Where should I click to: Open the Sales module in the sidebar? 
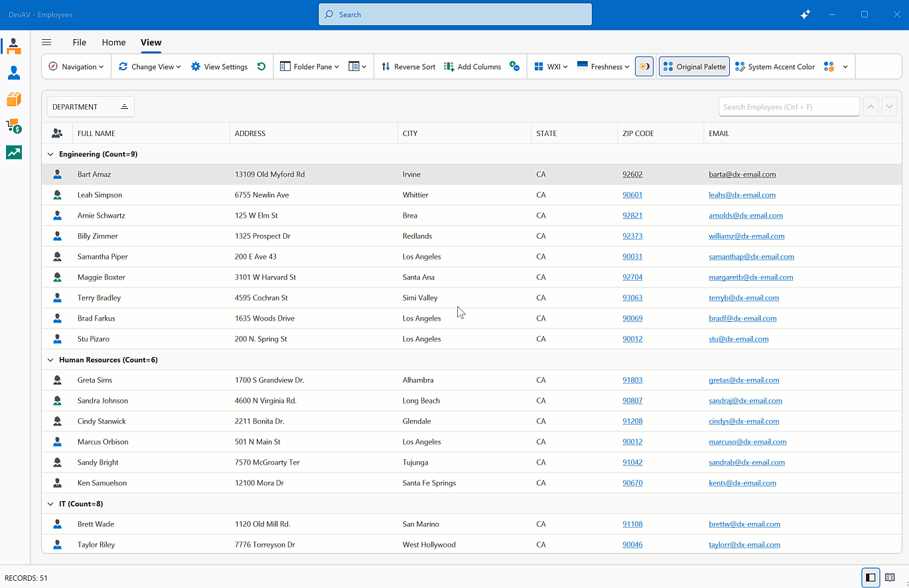click(x=13, y=126)
